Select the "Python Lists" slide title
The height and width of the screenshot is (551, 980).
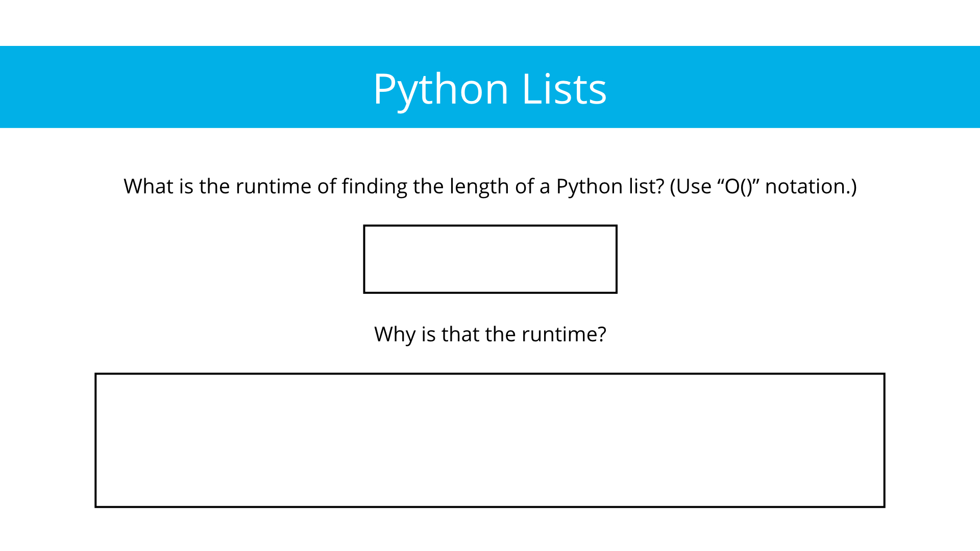click(x=490, y=89)
